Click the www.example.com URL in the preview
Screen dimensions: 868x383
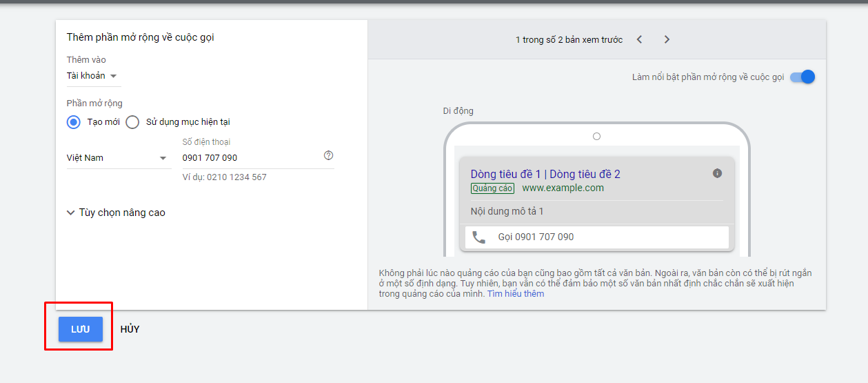tap(563, 188)
